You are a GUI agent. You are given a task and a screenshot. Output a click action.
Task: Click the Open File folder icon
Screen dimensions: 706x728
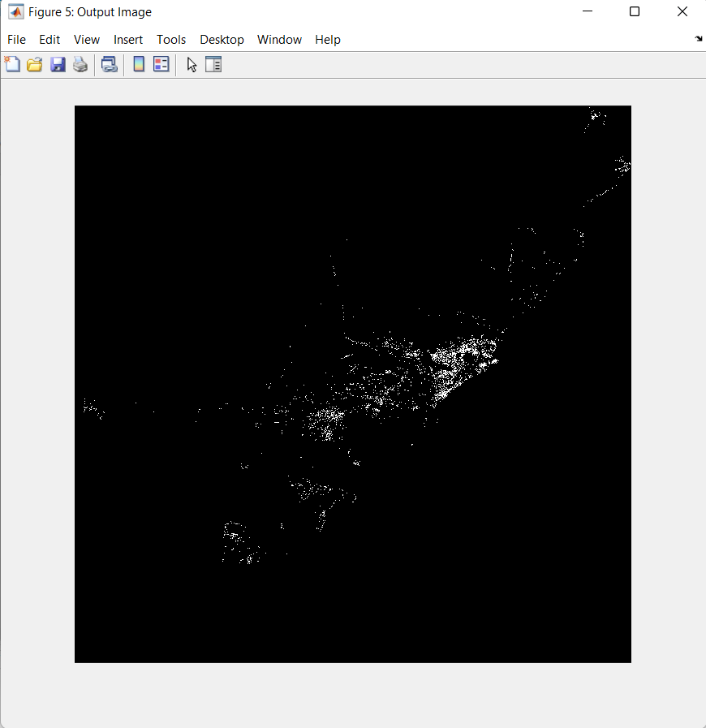[x=35, y=65]
